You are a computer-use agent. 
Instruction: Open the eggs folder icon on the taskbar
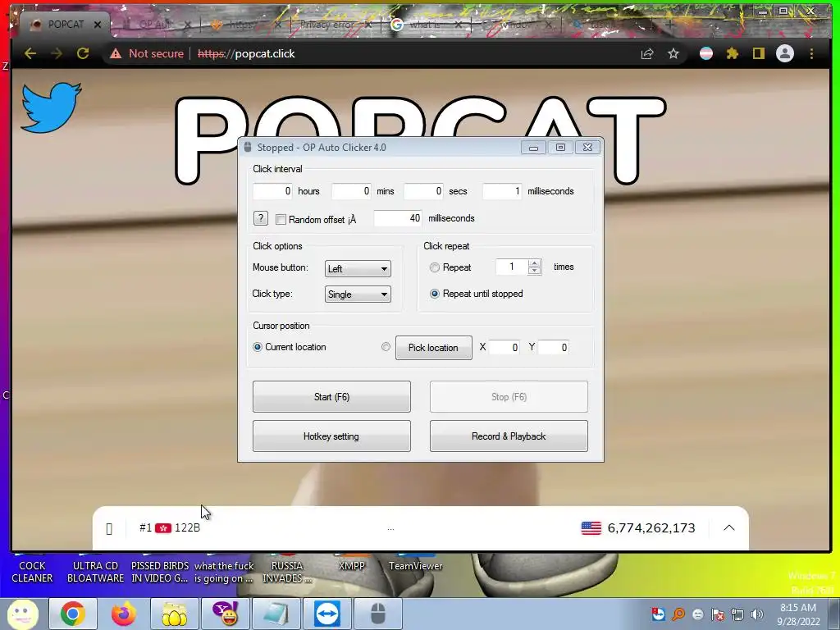point(174,614)
